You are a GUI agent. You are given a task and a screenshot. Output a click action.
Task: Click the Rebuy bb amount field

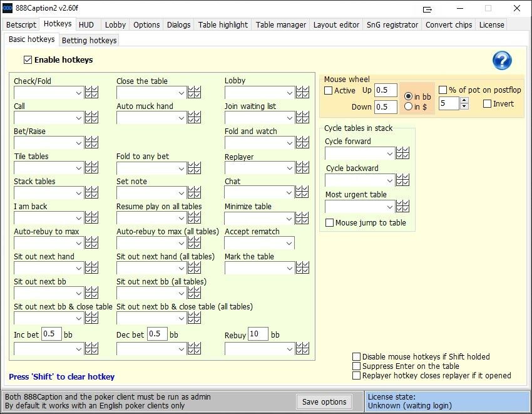(x=258, y=334)
